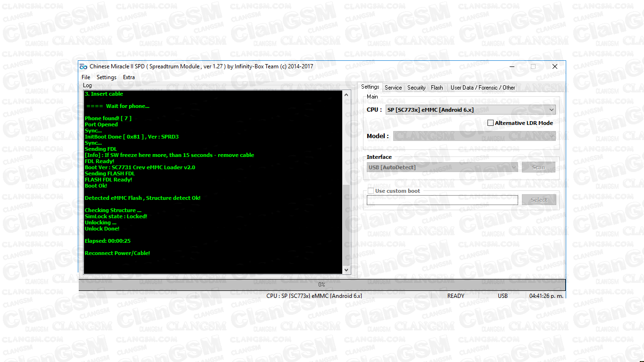The image size is (644, 362).
Task: Switch to the Settings tab
Action: click(x=370, y=87)
